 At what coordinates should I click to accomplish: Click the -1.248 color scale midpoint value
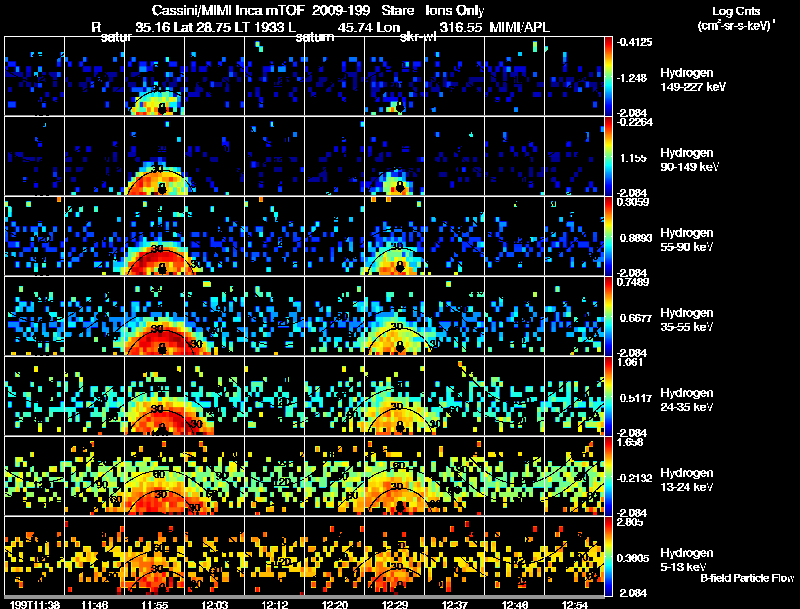[x=632, y=78]
